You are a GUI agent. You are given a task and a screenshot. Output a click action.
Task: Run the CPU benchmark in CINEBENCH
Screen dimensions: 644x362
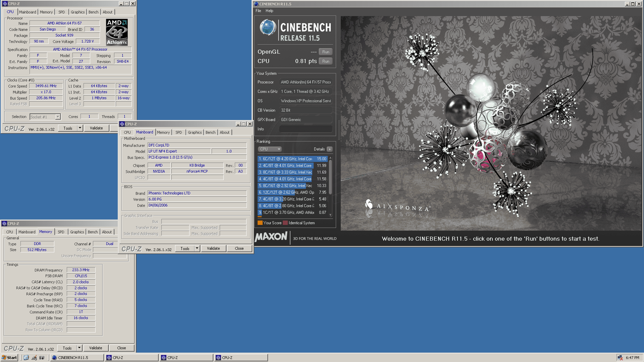coord(326,61)
